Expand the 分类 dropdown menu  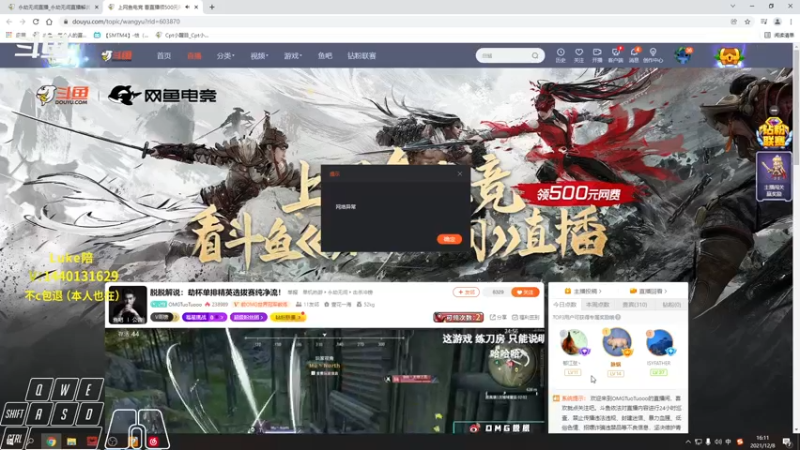coord(225,56)
